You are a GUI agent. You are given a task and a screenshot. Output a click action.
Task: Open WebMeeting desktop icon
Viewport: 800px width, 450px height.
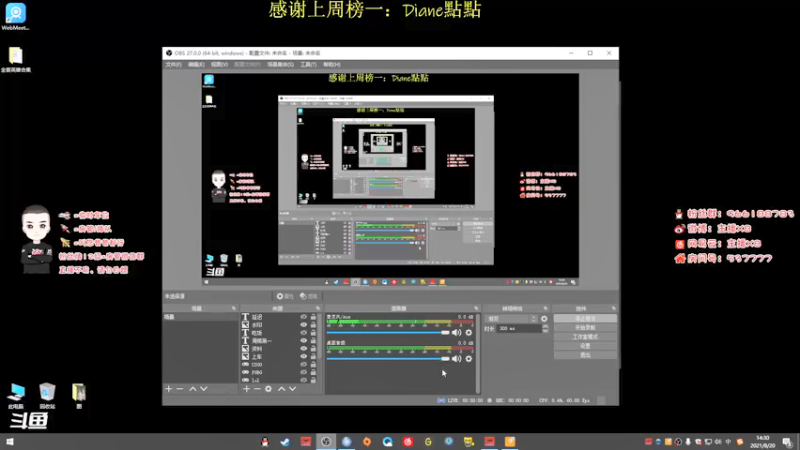[15, 17]
